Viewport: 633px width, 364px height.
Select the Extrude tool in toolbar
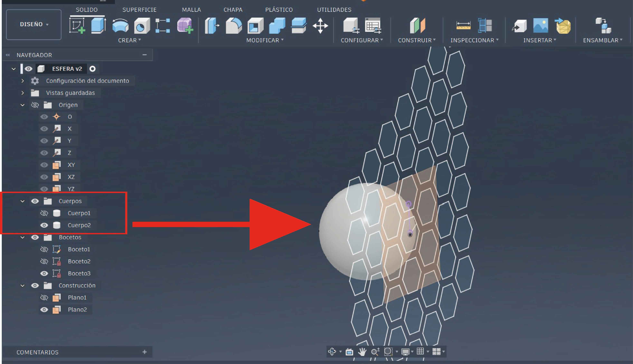coord(98,26)
